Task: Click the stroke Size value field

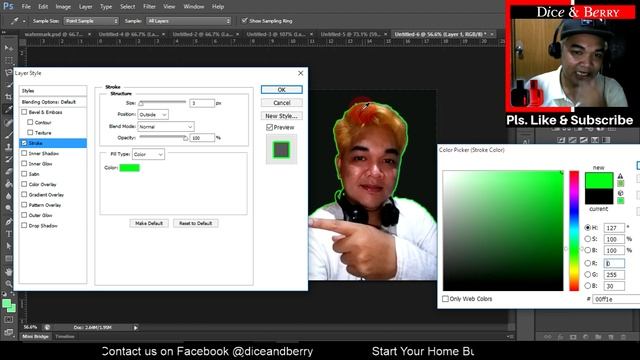Action: [x=202, y=103]
